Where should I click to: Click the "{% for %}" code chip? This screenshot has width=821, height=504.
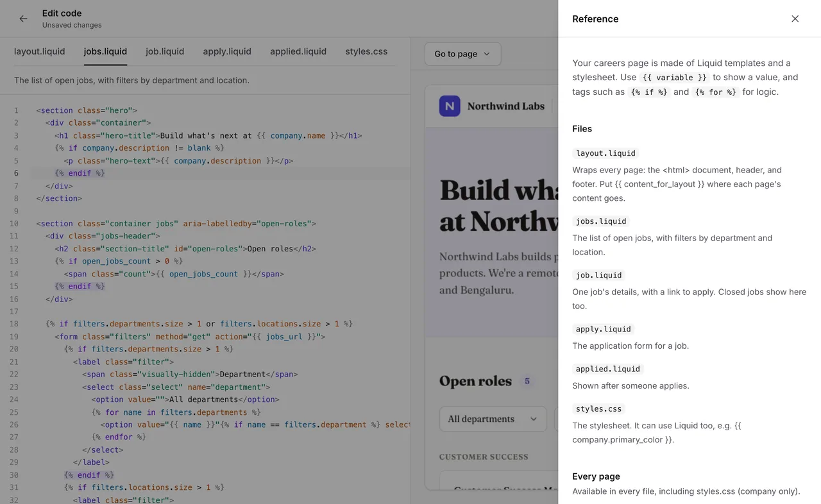(x=716, y=92)
